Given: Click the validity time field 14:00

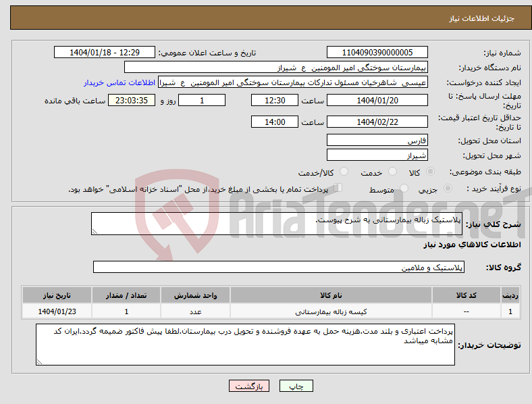Looking at the screenshot, I should [x=275, y=122].
